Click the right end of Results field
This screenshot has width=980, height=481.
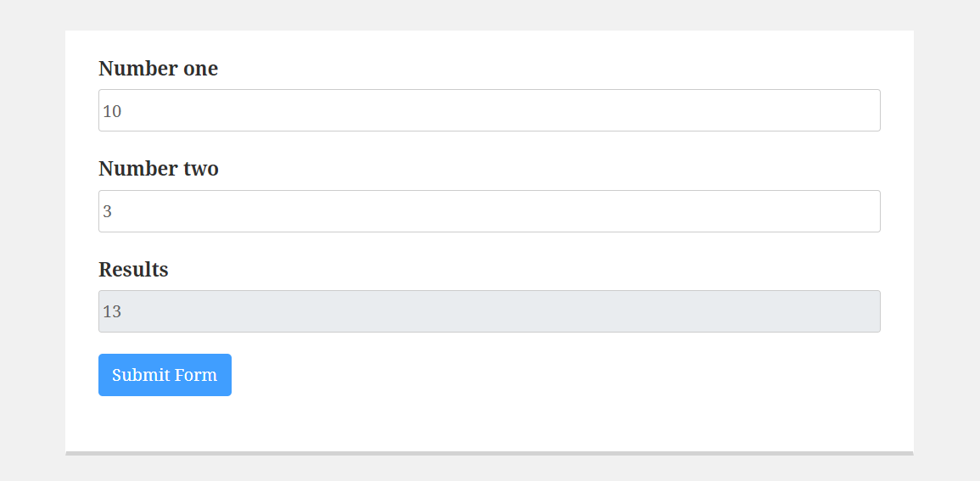point(865,311)
